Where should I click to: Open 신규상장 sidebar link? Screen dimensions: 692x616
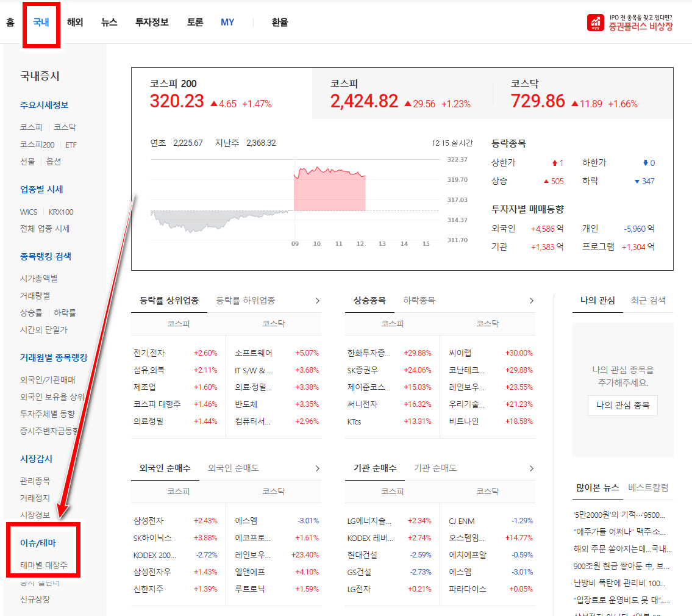(x=35, y=600)
